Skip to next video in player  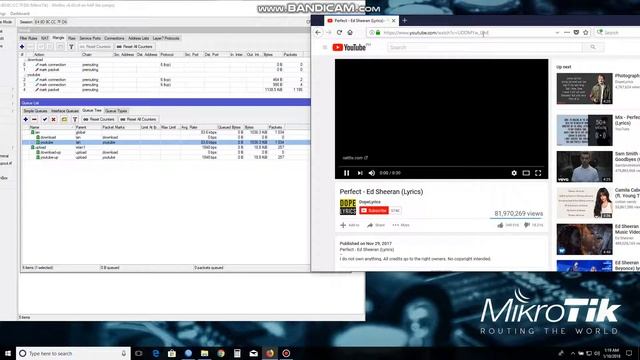(x=360, y=173)
